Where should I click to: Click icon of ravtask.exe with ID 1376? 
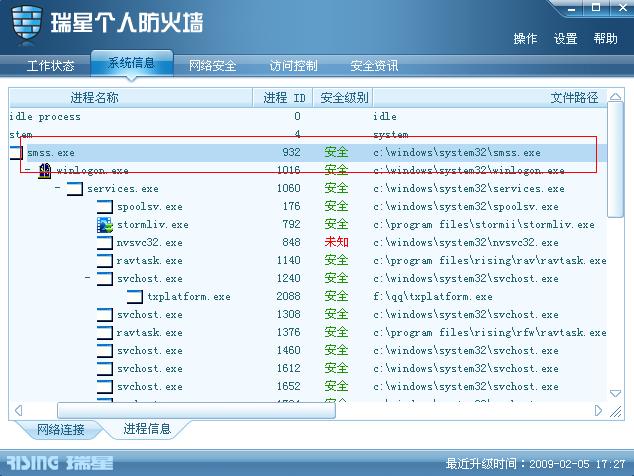click(x=105, y=333)
